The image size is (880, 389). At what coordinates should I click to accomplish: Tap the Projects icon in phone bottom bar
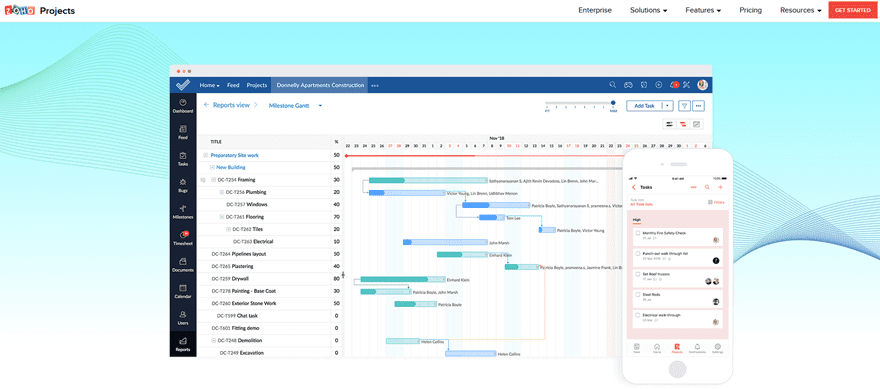(x=677, y=347)
